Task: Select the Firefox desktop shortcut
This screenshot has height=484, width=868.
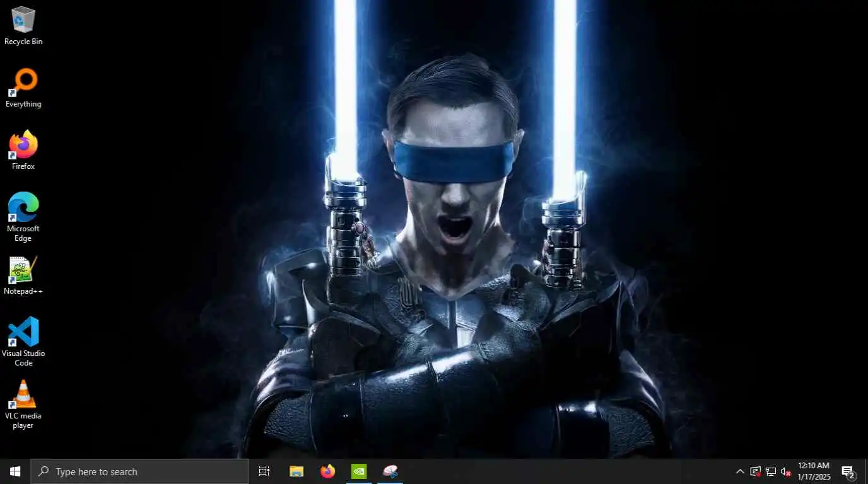Action: click(23, 151)
